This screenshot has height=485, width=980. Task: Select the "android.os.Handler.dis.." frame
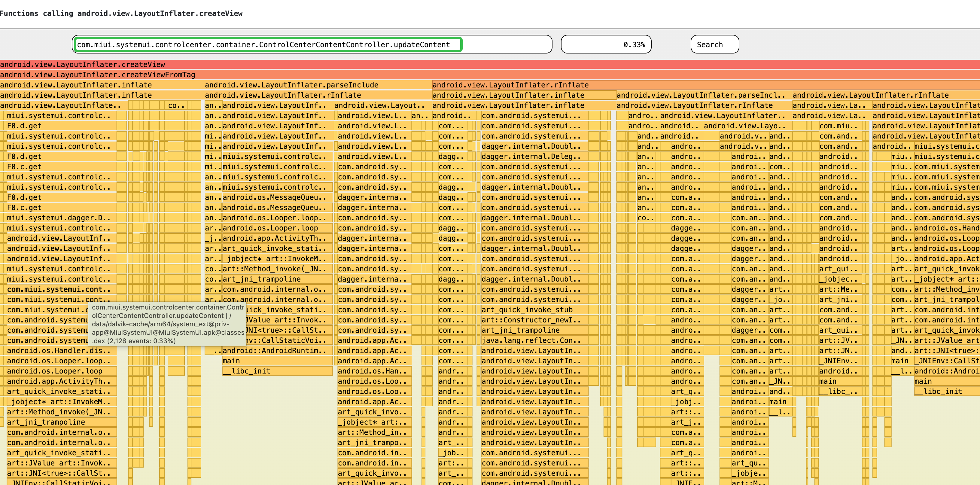click(61, 350)
